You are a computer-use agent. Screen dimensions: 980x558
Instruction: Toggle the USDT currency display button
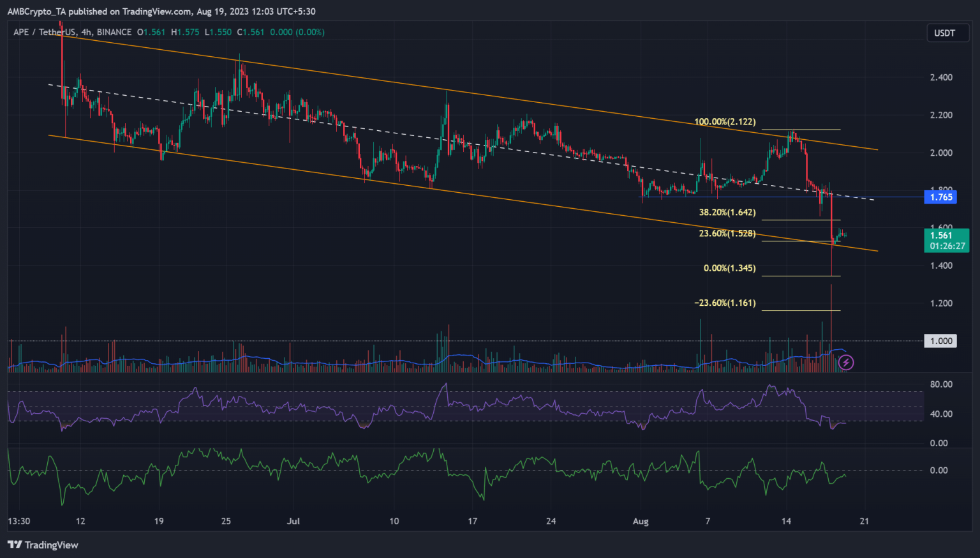coord(947,33)
